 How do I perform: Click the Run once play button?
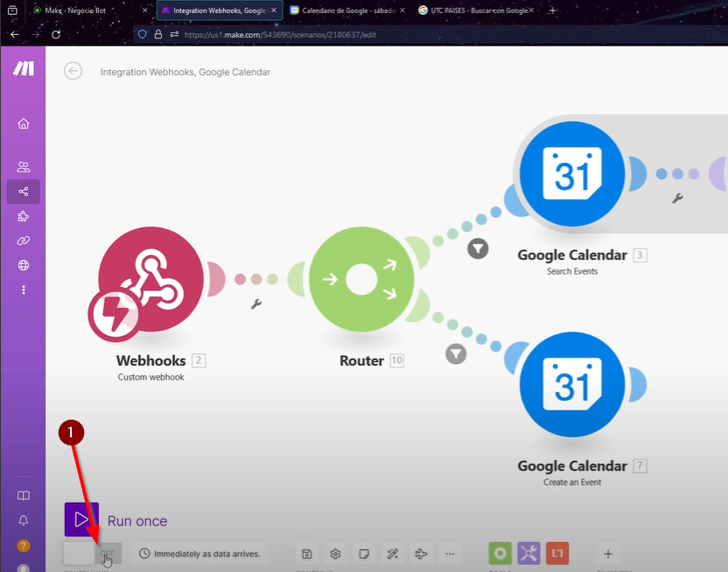(x=81, y=520)
